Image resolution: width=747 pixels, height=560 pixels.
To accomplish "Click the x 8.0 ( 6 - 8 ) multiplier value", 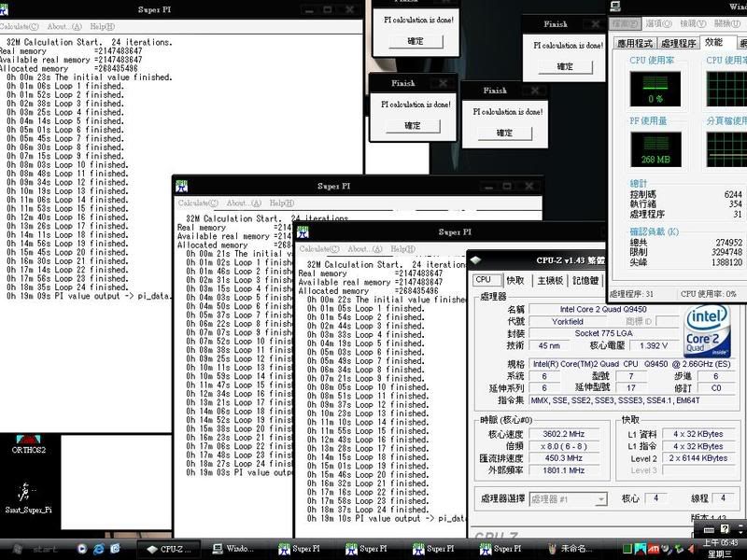I will click(563, 447).
